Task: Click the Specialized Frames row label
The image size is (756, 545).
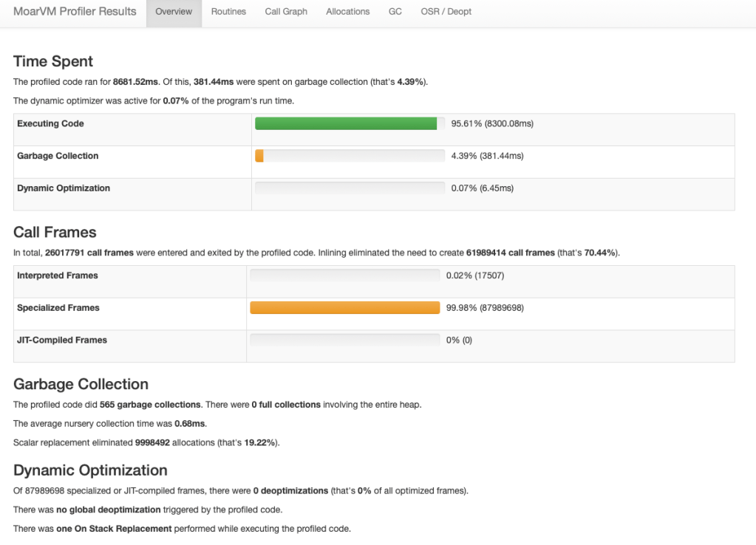Action: coord(58,308)
